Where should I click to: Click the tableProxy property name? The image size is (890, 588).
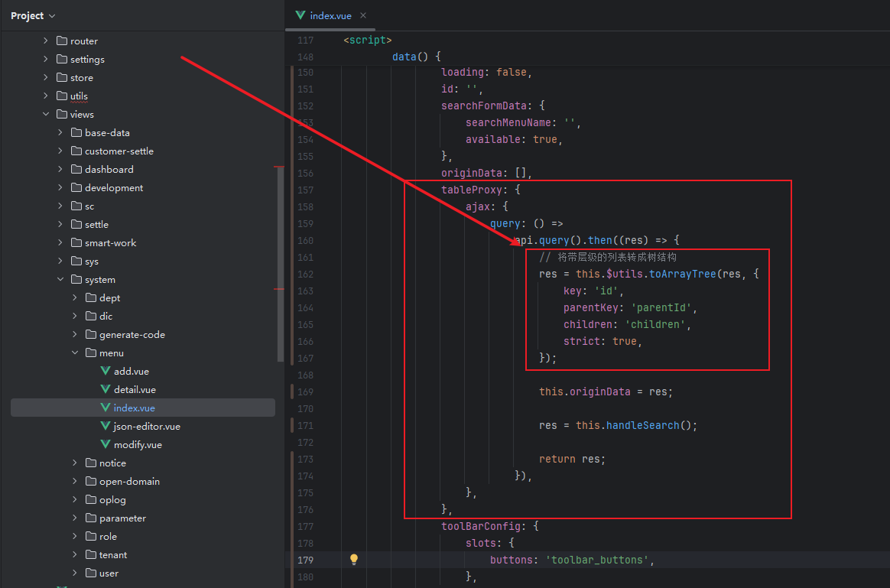(x=472, y=190)
